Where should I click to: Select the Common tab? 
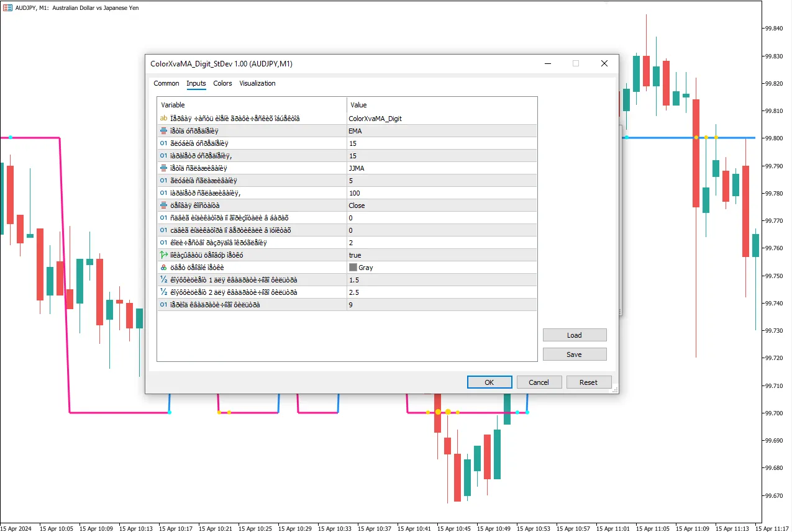[x=166, y=83]
